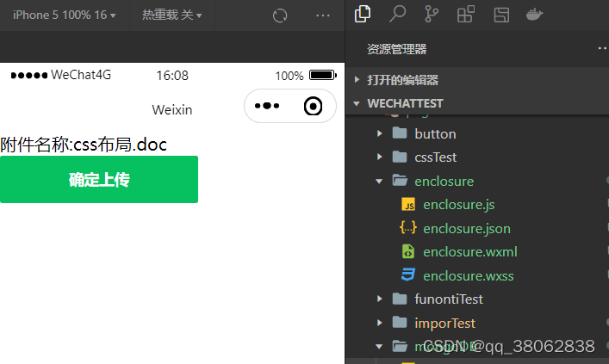Viewport: 609px width, 364px height.
Task: Expand the funontiTest folder arrow
Action: pyautogui.click(x=380, y=299)
